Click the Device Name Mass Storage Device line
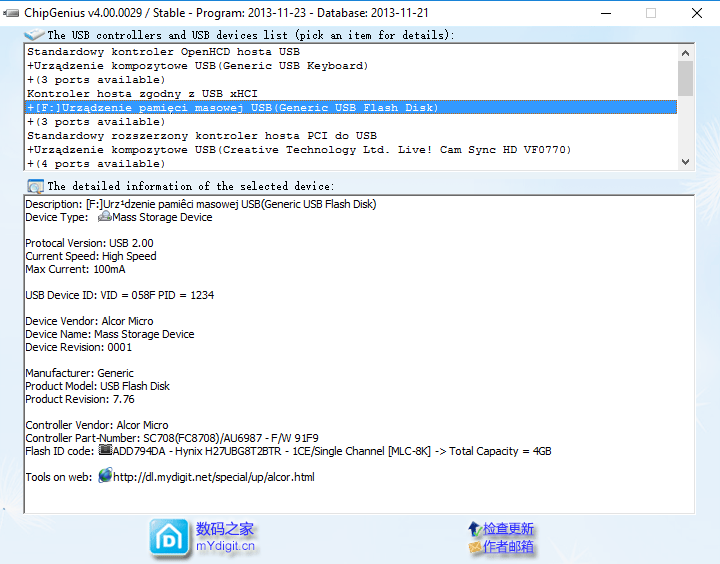Image resolution: width=720 pixels, height=564 pixels. 110,334
